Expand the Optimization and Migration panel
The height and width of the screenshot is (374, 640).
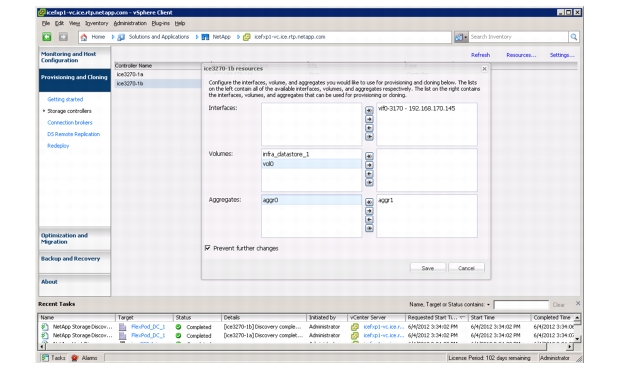pos(75,239)
